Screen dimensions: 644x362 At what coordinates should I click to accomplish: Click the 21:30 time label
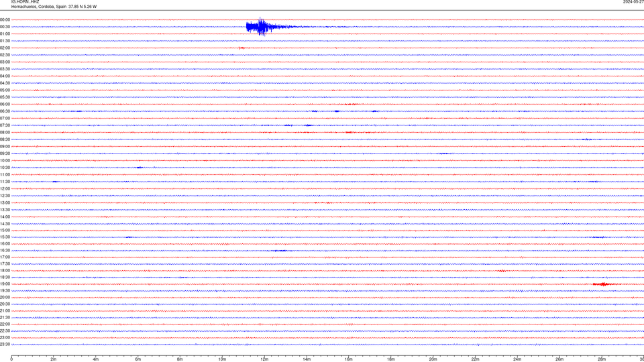point(5,318)
